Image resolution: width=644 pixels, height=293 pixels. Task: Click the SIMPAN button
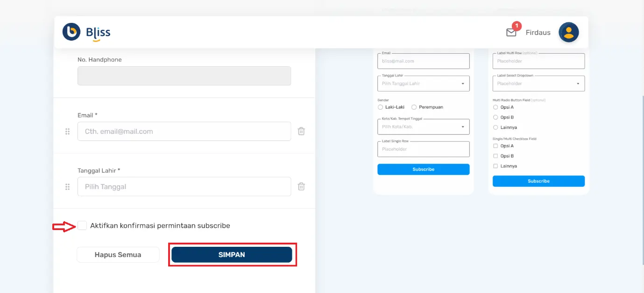coord(232,255)
